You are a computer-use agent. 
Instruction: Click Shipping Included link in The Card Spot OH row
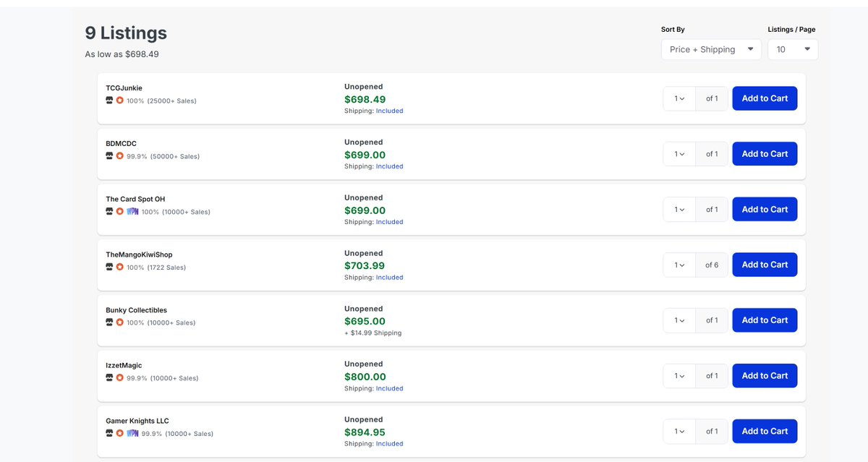coord(389,222)
